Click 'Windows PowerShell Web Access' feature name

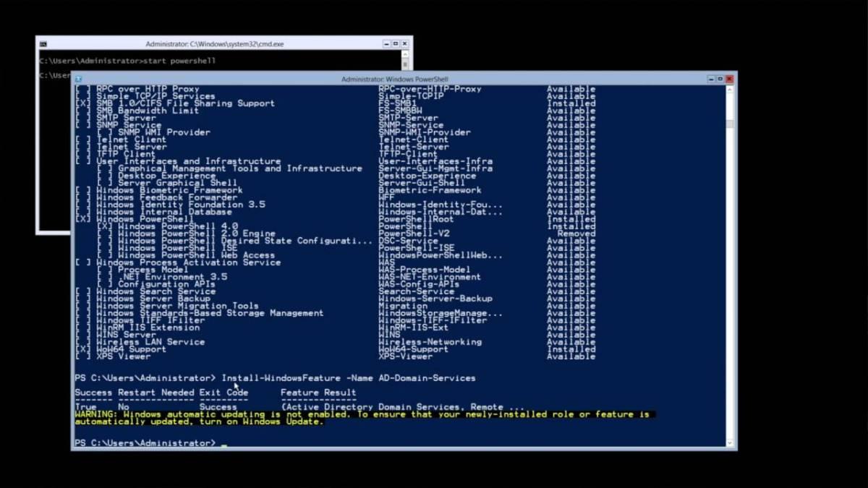point(197,255)
